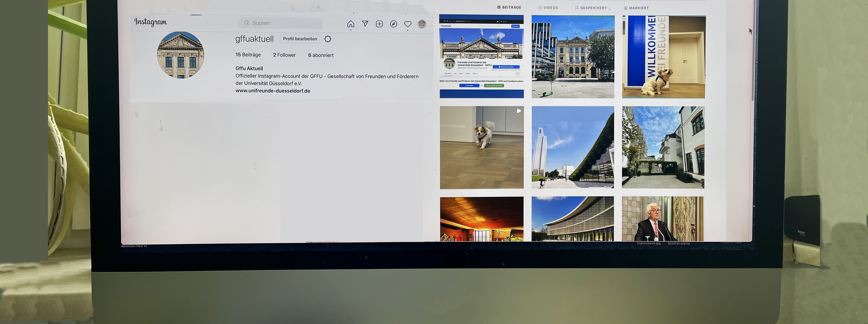
Task: Click the video badge on the dog post
Action: click(x=519, y=111)
